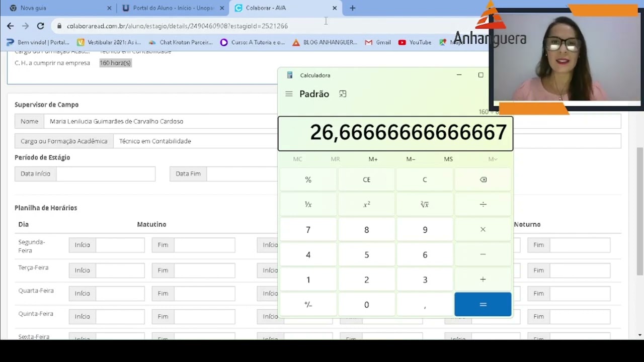Viewport: 644px width, 362px height.
Task: Click the Data Início date field
Action: pos(106,173)
